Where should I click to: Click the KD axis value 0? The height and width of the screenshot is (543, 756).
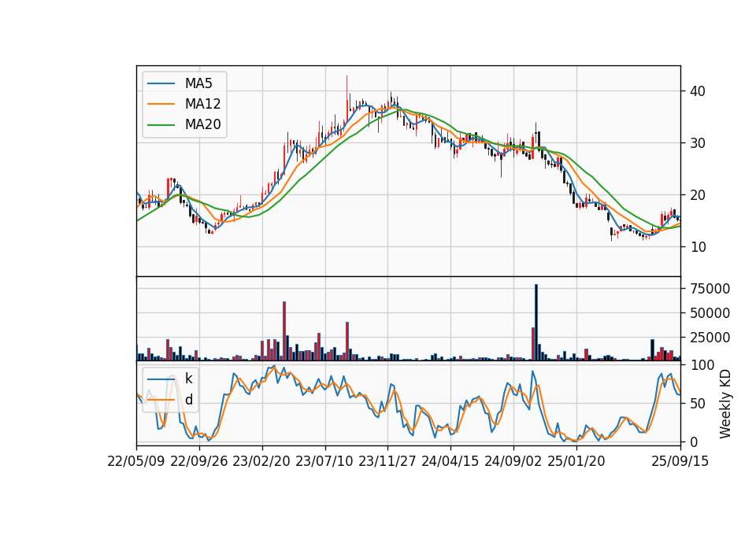coord(693,441)
